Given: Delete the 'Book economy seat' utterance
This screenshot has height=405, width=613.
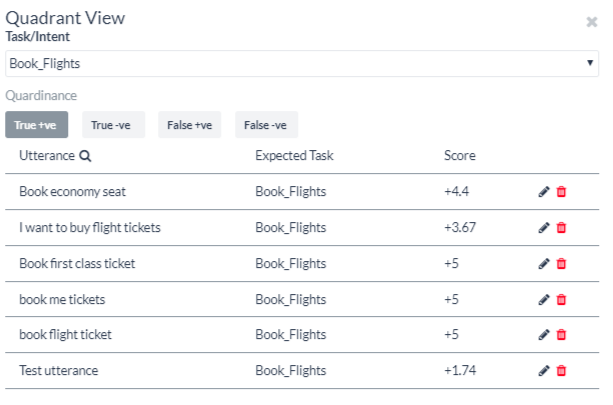Looking at the screenshot, I should click(x=561, y=192).
